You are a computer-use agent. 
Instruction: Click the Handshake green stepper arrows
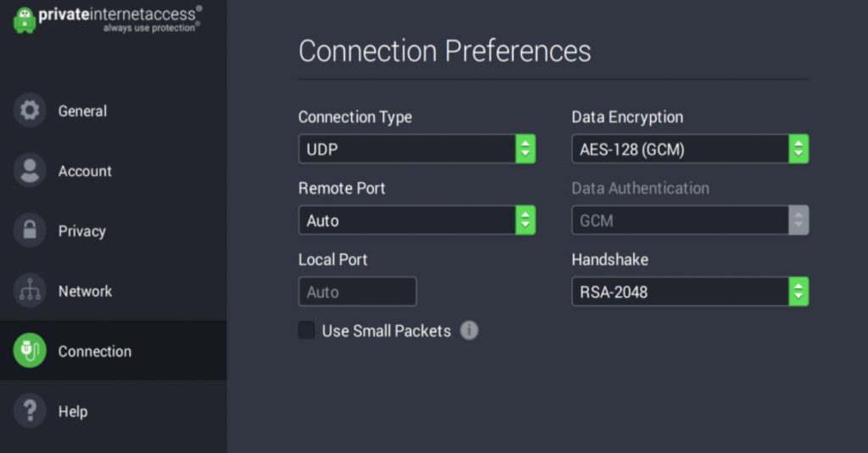pyautogui.click(x=798, y=291)
